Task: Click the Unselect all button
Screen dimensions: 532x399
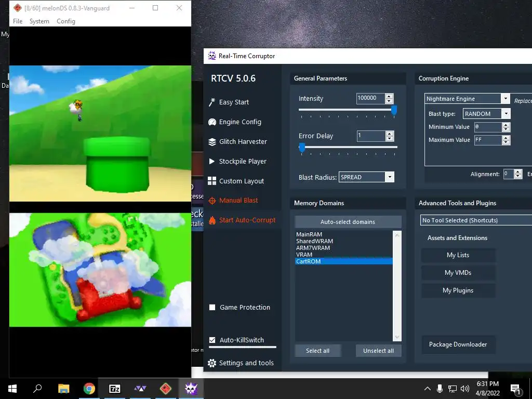Action: click(x=378, y=351)
